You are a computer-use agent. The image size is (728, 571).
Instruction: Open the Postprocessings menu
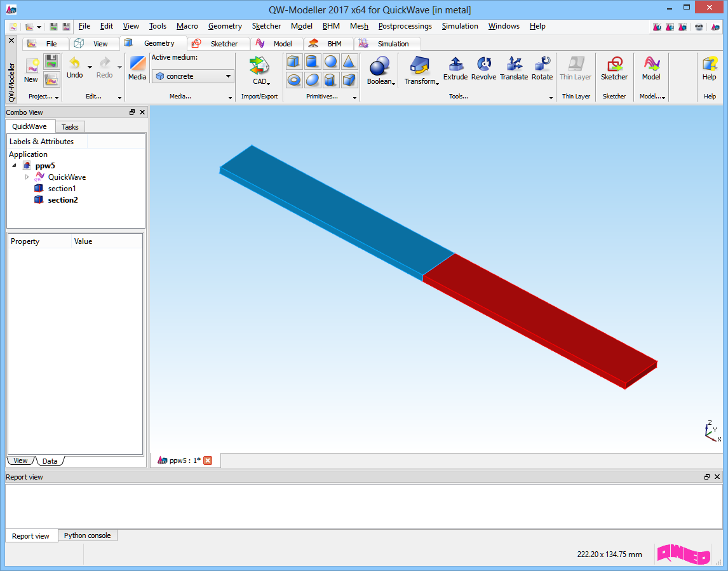405,26
